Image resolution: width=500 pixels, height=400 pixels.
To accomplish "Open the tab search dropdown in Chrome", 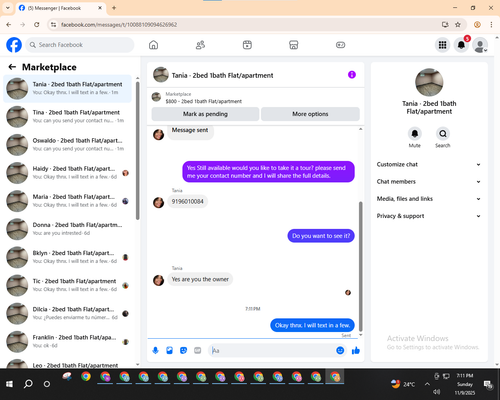I will pos(8,8).
